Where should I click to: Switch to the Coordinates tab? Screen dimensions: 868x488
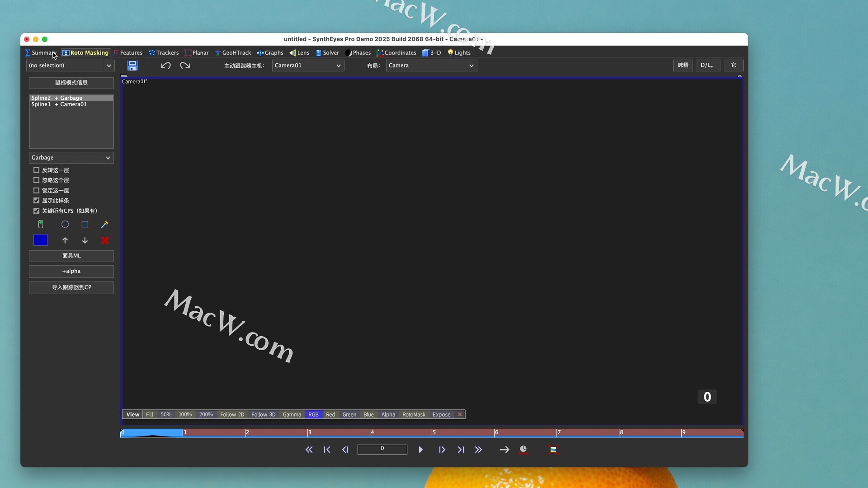396,53
